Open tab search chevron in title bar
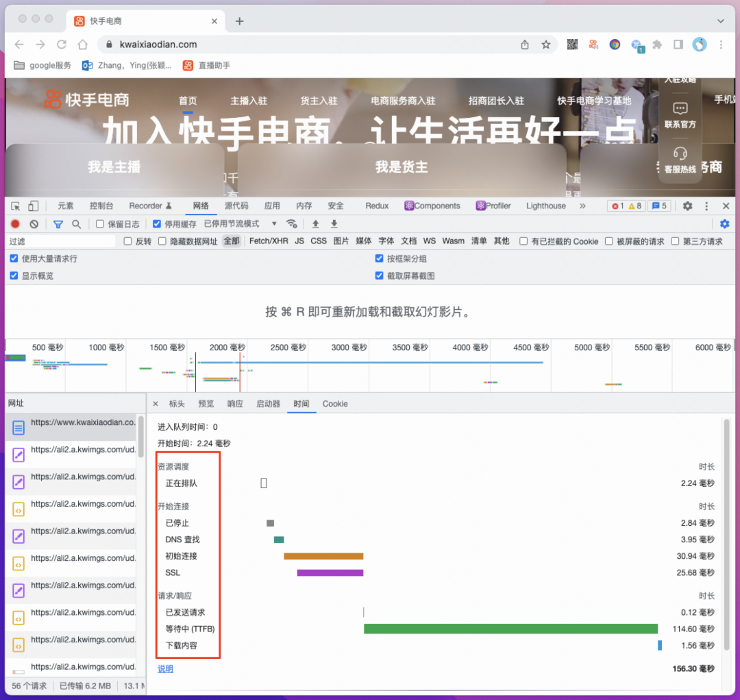Image resolution: width=740 pixels, height=700 pixels. 721,21
